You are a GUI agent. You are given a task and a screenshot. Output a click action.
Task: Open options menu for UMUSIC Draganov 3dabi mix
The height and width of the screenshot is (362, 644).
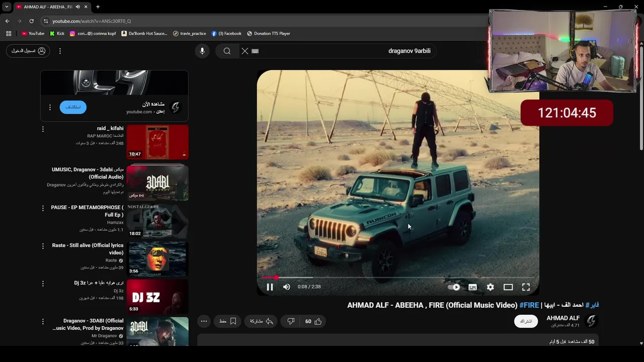pyautogui.click(x=43, y=170)
